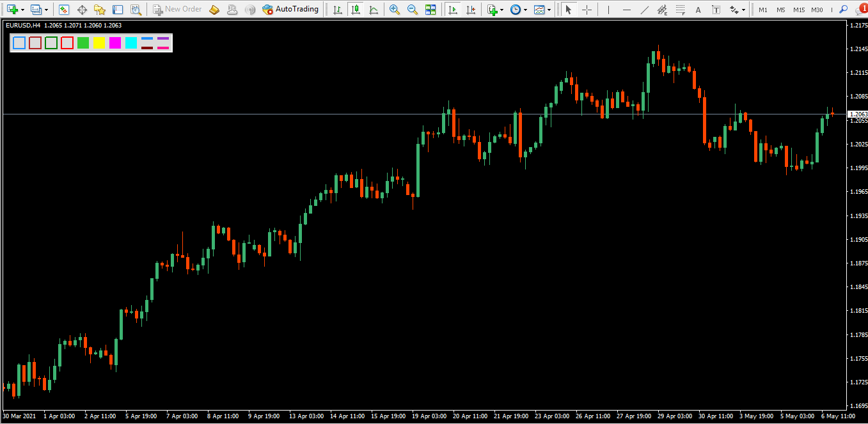This screenshot has width=868, height=424.
Task: Pick the text label 'A' tool
Action: (x=698, y=10)
